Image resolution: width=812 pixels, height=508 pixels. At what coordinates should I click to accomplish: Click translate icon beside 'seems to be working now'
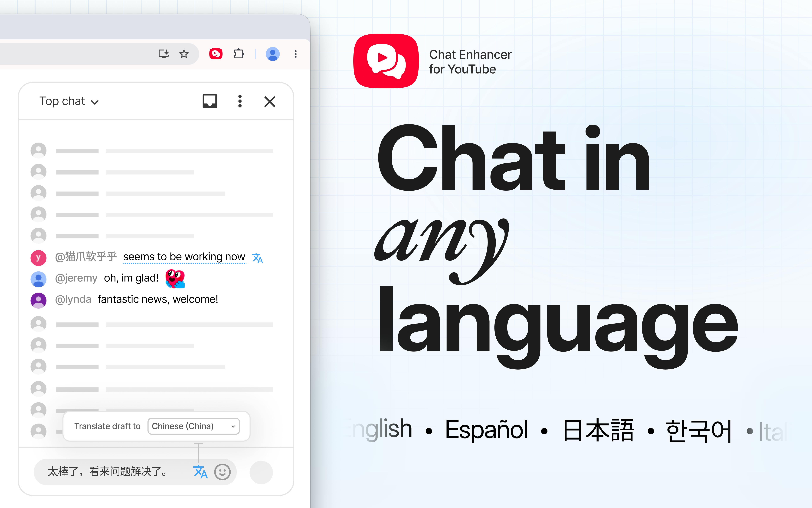pyautogui.click(x=257, y=258)
